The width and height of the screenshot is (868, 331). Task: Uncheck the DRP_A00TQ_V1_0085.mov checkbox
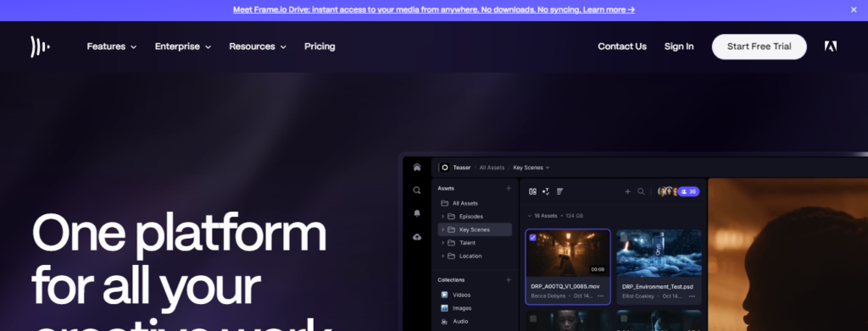click(532, 238)
